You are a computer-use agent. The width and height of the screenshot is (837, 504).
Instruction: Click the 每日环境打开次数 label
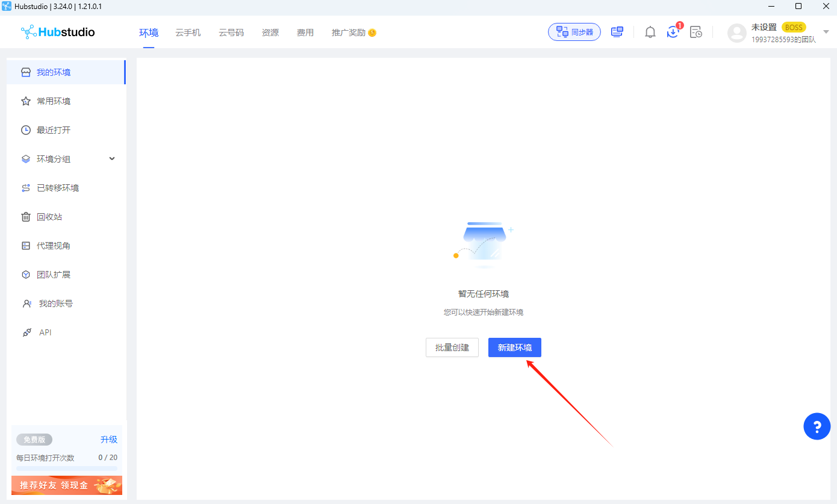tap(45, 458)
